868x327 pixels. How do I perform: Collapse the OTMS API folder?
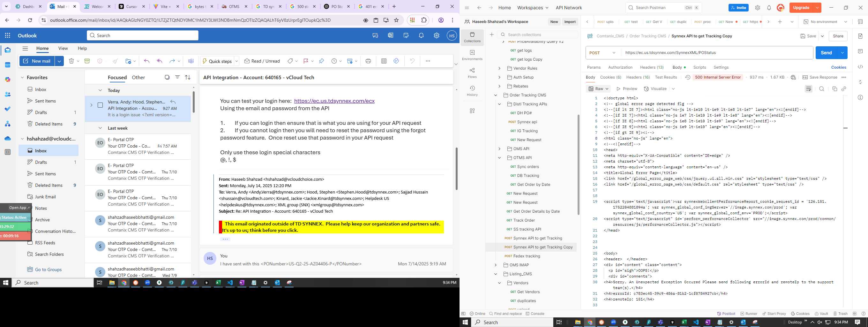pos(499,158)
